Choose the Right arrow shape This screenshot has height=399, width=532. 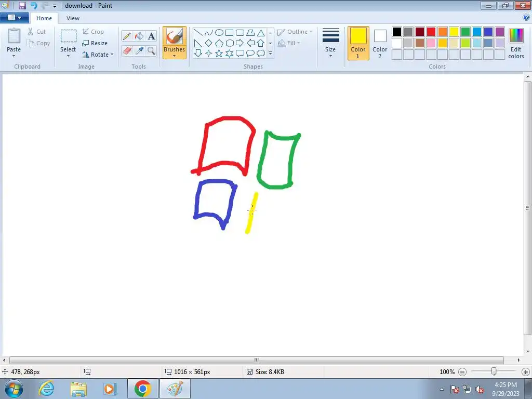click(240, 43)
